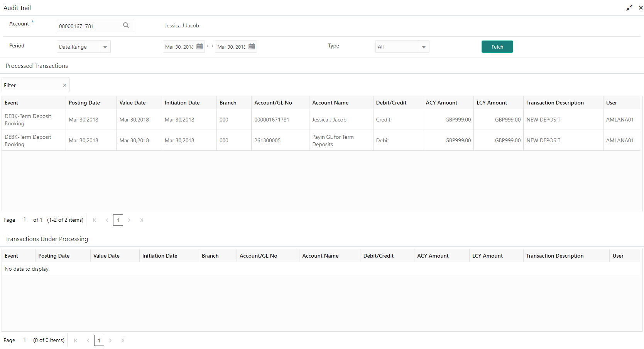Go to next page of Transactions Under Processing
The width and height of the screenshot is (644, 349).
[110, 341]
